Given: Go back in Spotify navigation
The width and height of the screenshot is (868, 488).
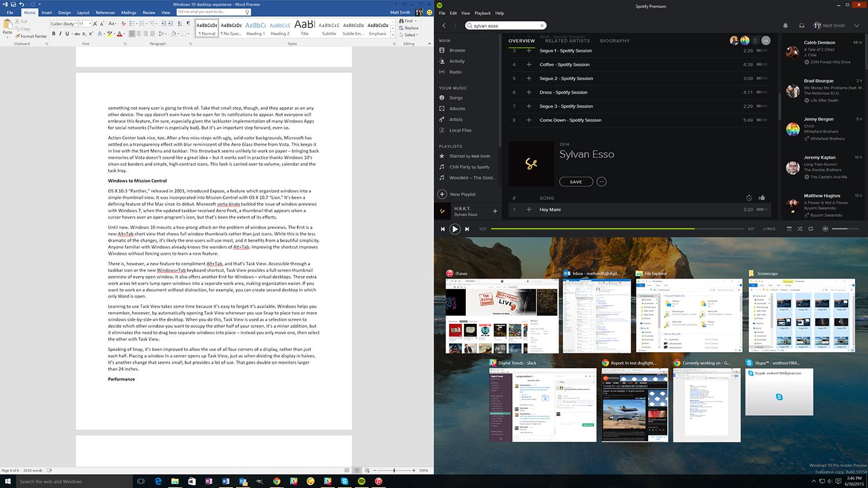Looking at the screenshot, I should (x=444, y=25).
